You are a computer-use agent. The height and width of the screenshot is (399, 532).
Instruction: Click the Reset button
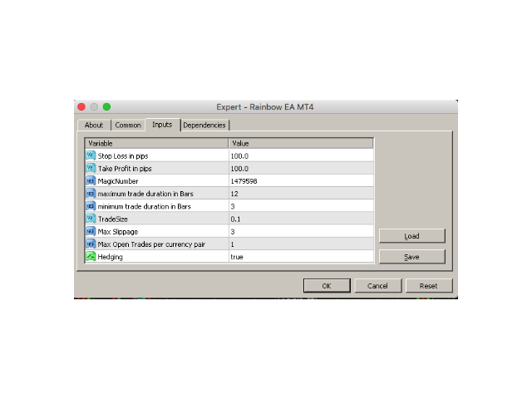tap(429, 286)
